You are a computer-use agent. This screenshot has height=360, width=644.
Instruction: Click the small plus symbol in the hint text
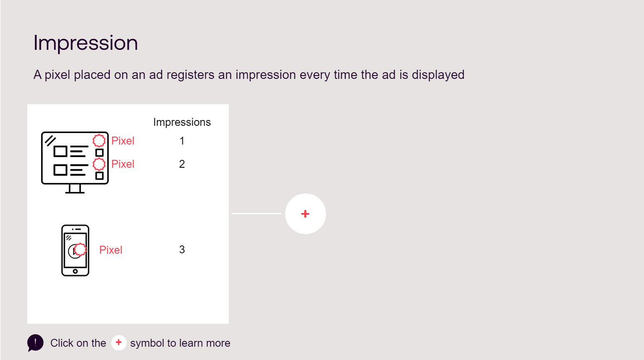(118, 343)
